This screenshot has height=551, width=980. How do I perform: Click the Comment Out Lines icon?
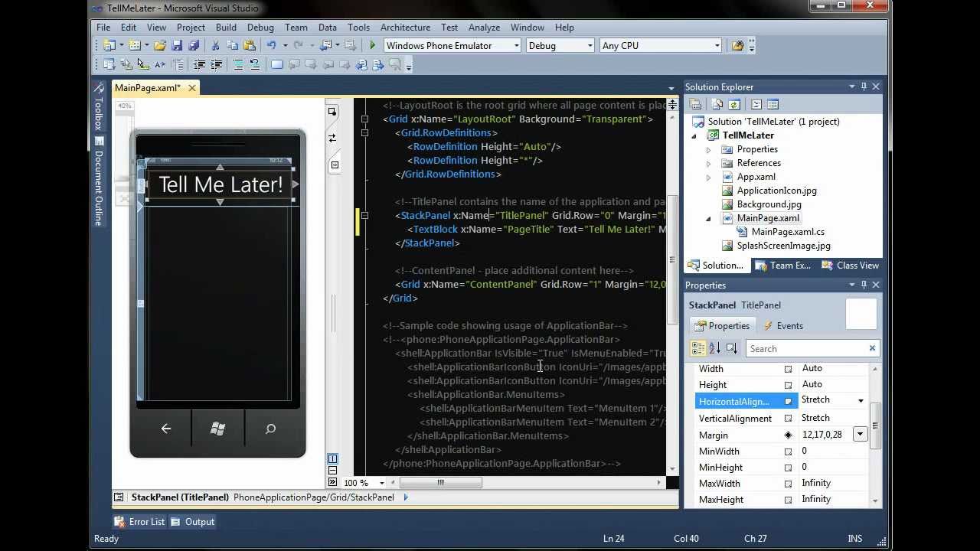click(238, 65)
